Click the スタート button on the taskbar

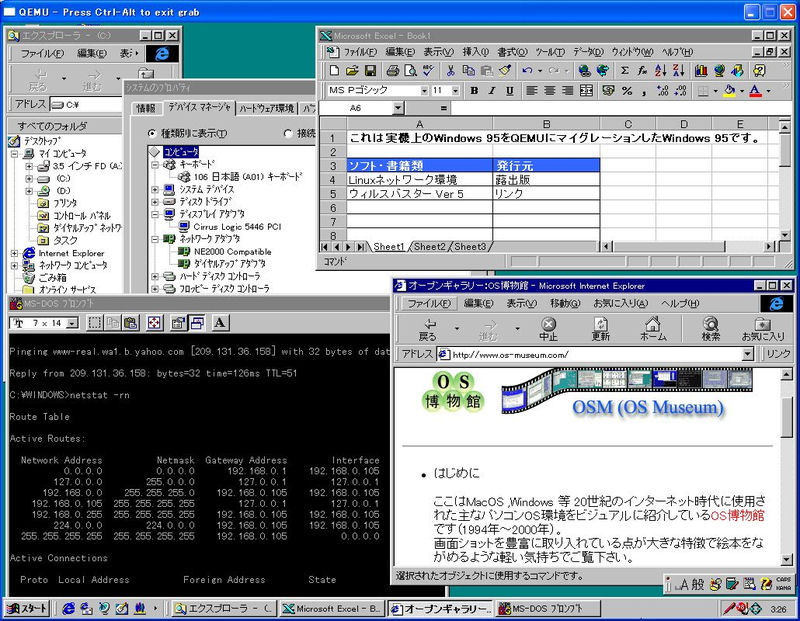coord(27,608)
